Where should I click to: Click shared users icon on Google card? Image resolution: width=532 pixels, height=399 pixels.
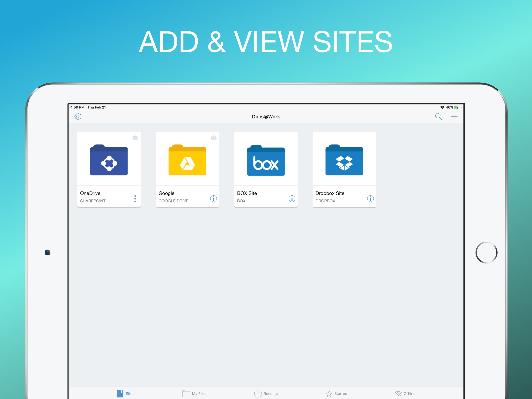(x=213, y=137)
